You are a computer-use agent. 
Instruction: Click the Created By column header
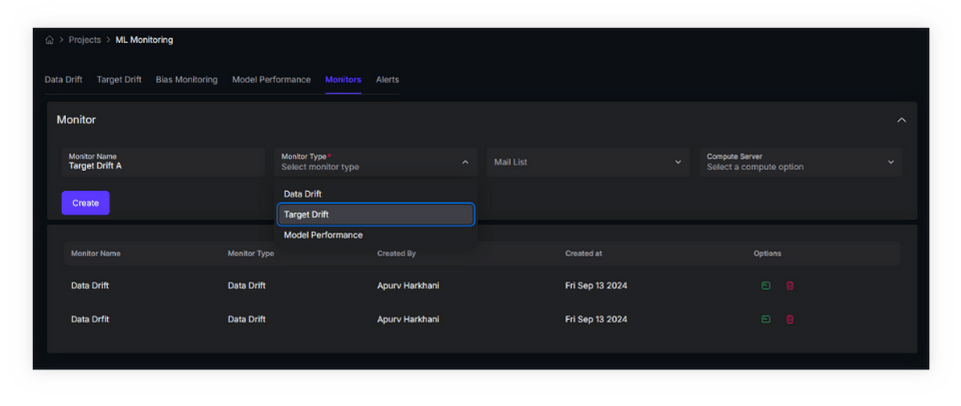[396, 253]
